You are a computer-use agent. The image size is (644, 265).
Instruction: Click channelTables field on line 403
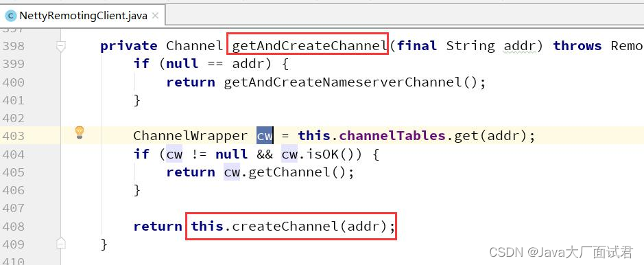(392, 135)
